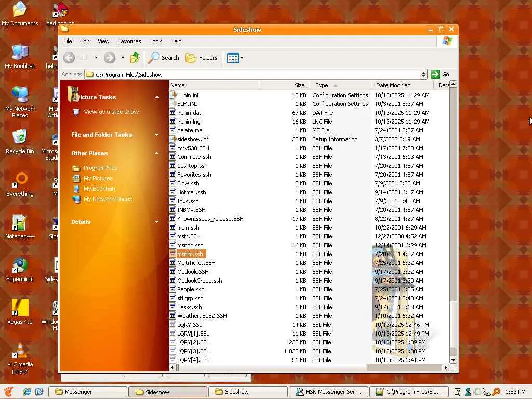Open the File menu
This screenshot has height=399, width=532.
(68, 41)
